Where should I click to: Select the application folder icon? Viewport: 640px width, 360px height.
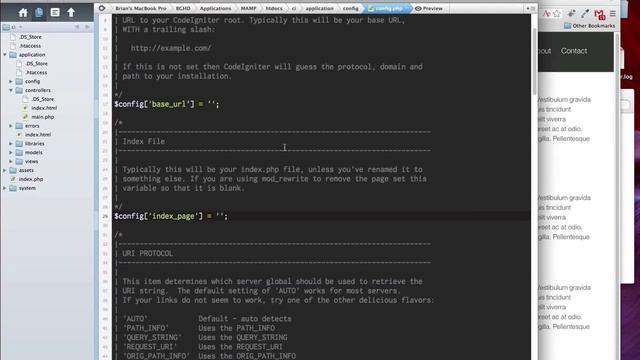pos(13,55)
